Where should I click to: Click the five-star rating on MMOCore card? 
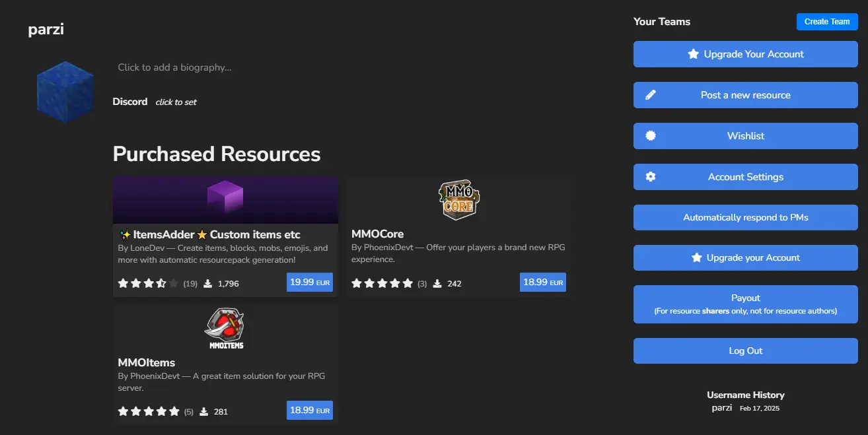tap(382, 283)
